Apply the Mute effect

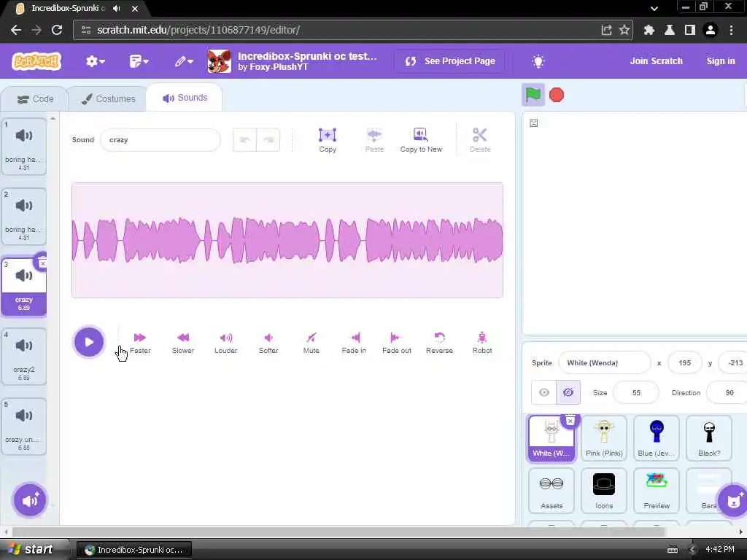pyautogui.click(x=311, y=343)
